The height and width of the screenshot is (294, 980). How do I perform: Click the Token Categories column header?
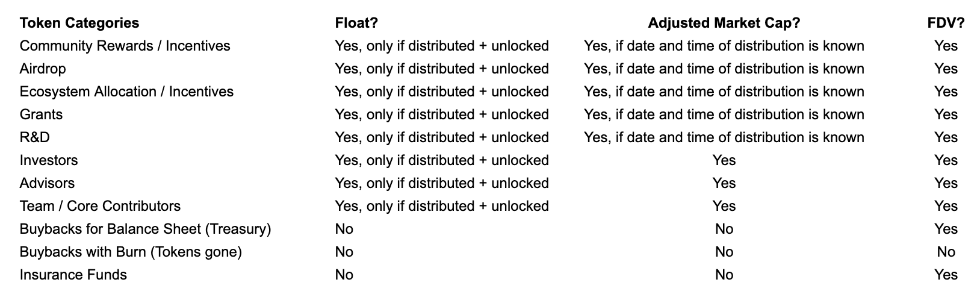coord(79,23)
